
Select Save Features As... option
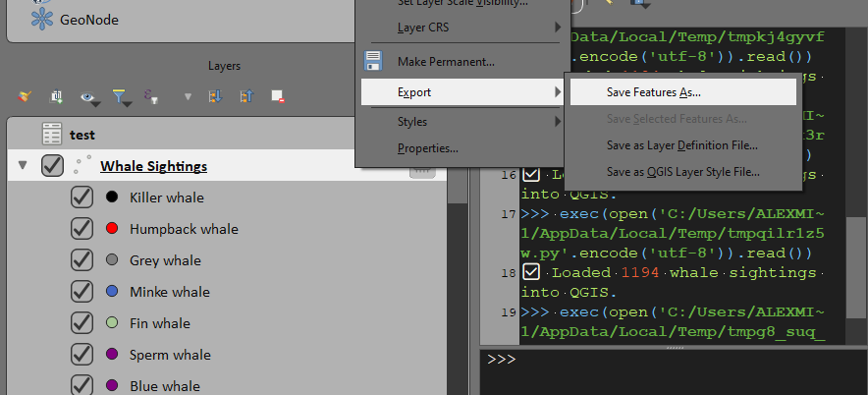coord(683,92)
